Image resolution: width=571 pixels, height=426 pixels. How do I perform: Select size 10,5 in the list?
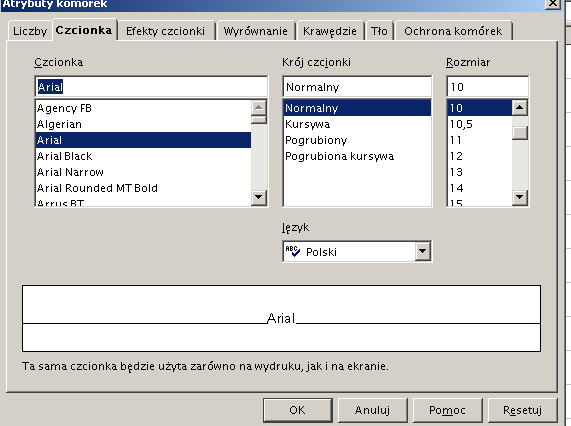480,124
